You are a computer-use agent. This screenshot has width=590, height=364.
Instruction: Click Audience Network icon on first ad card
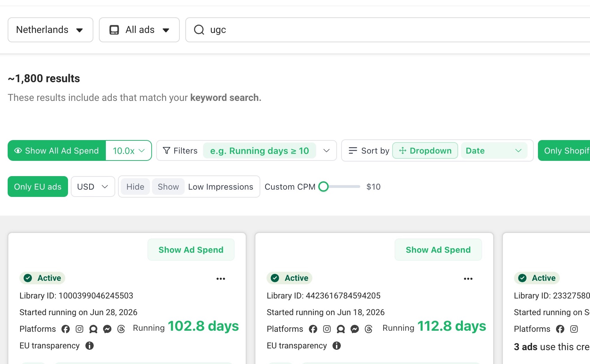click(x=93, y=329)
